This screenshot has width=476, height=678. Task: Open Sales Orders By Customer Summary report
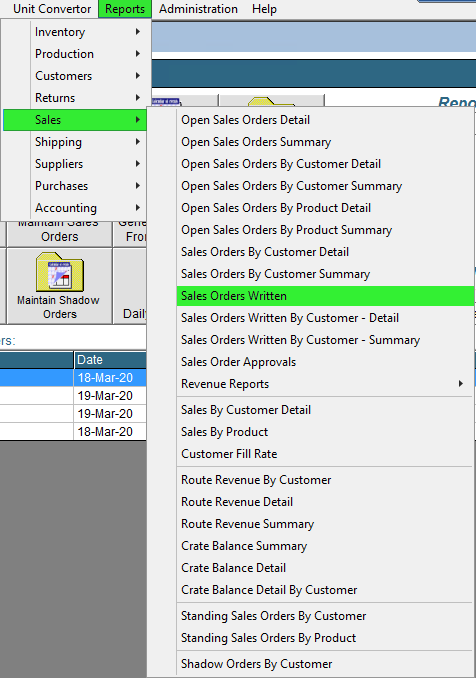point(325,274)
